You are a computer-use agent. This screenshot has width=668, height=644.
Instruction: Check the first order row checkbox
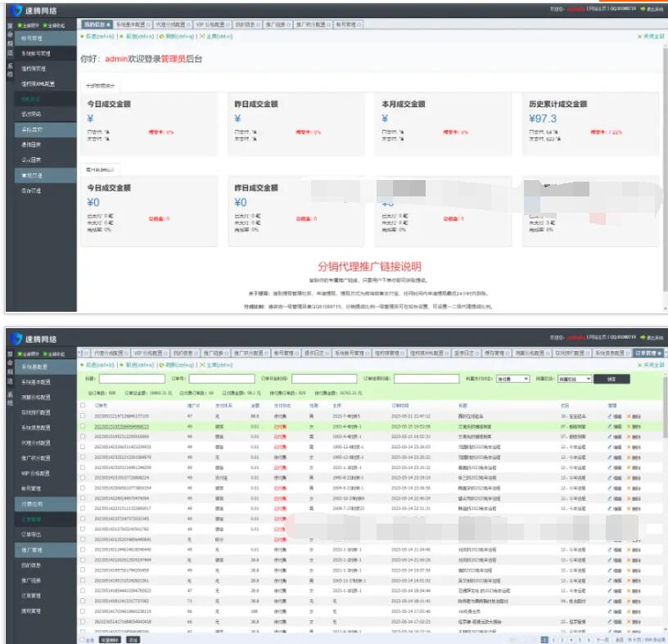pos(82,417)
